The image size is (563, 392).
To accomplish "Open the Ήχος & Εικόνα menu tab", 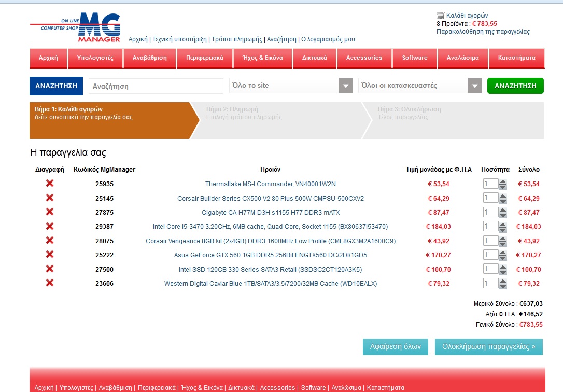I will click(263, 58).
